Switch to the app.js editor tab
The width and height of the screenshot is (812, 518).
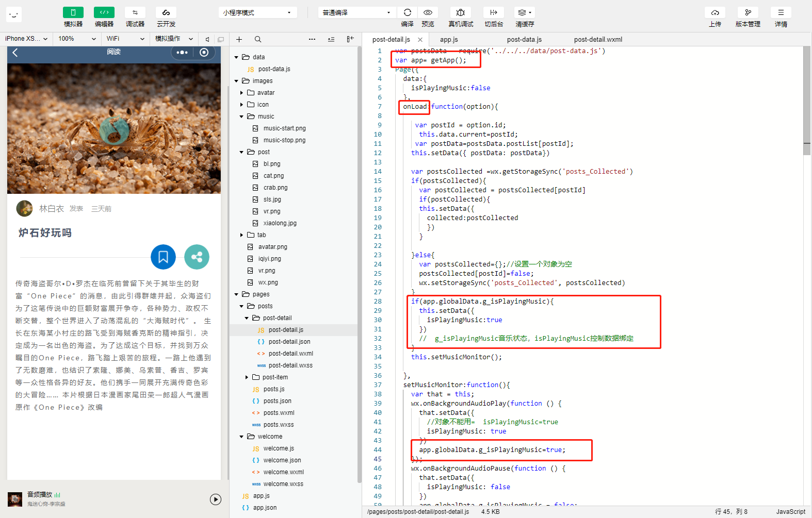click(x=449, y=39)
